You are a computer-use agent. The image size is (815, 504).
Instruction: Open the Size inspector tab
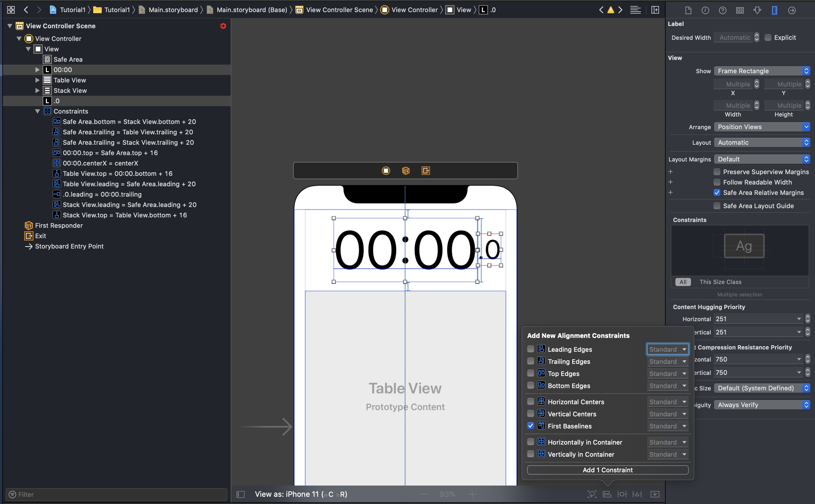774,10
